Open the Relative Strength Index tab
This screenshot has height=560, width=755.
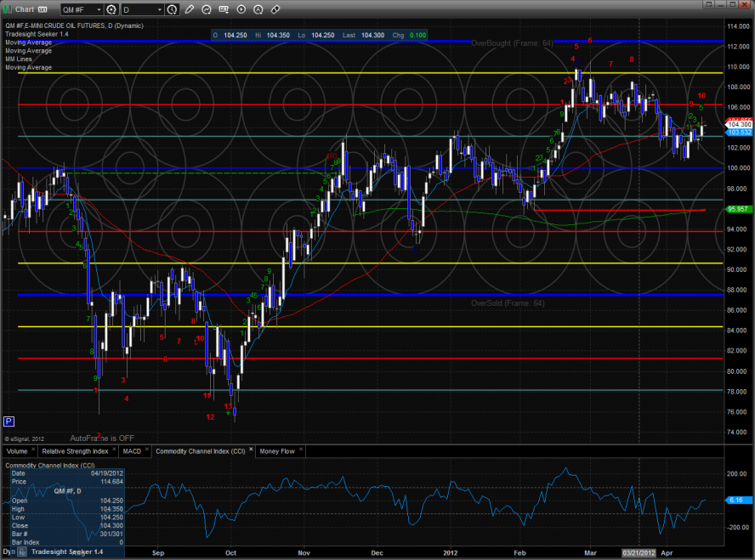point(77,451)
